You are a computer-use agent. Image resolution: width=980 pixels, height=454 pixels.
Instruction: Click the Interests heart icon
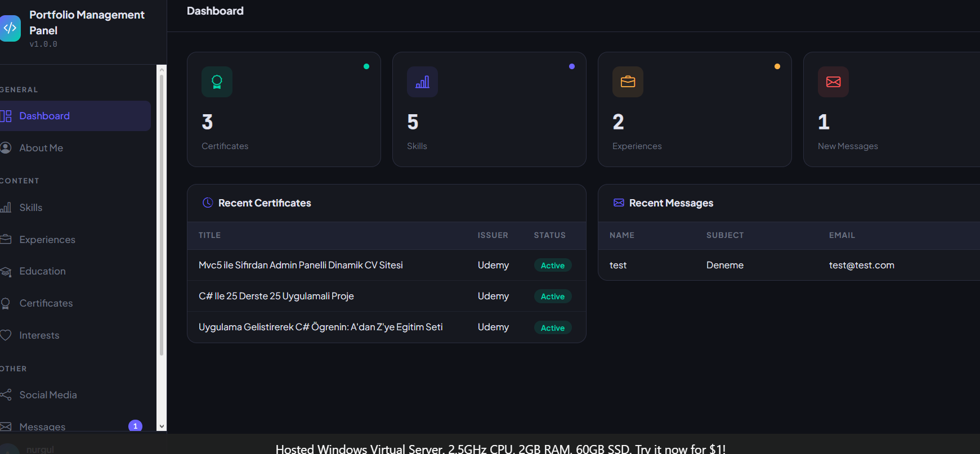pos(6,335)
